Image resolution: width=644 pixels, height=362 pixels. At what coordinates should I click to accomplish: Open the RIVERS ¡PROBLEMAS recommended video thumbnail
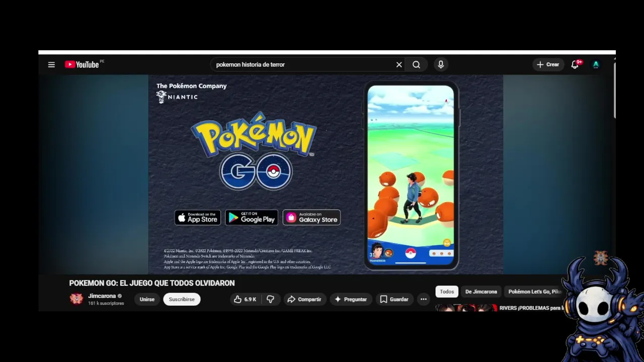coord(466,308)
